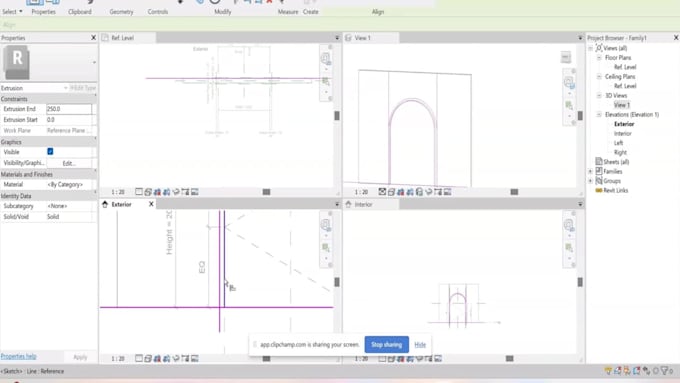This screenshot has height=383, width=680.
Task: Click Ref. Level view vertical scrollbar thumb
Action: (337, 115)
